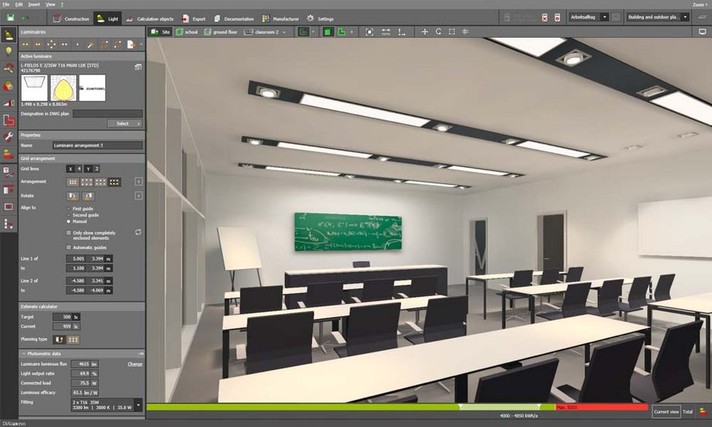Click the draw-line luminaire pencil icon
The image size is (712, 427).
pyautogui.click(x=90, y=45)
